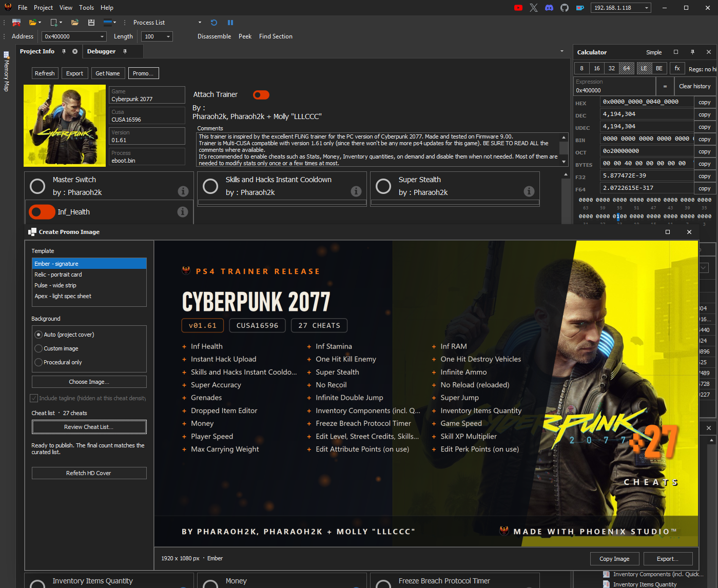Open the Help menu
The width and height of the screenshot is (718, 588).
point(107,8)
